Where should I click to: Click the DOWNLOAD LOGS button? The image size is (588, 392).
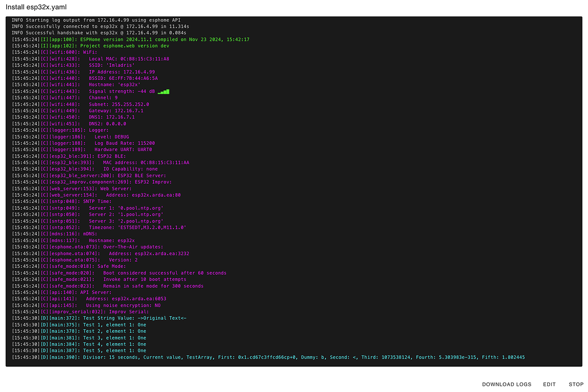click(x=506, y=384)
